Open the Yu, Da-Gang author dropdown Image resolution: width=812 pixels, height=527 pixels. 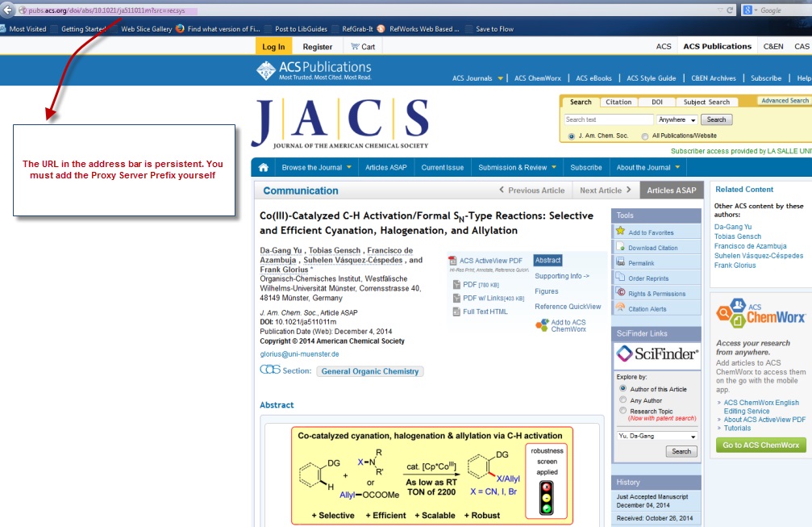pos(657,436)
